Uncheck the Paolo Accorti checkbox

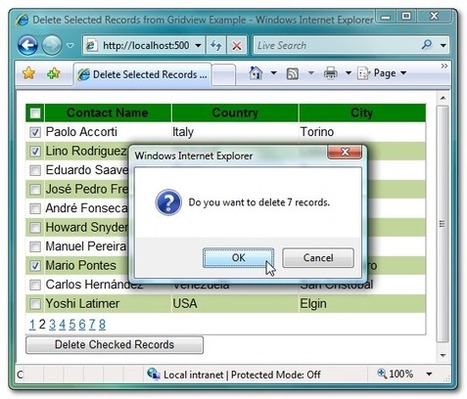click(x=35, y=132)
